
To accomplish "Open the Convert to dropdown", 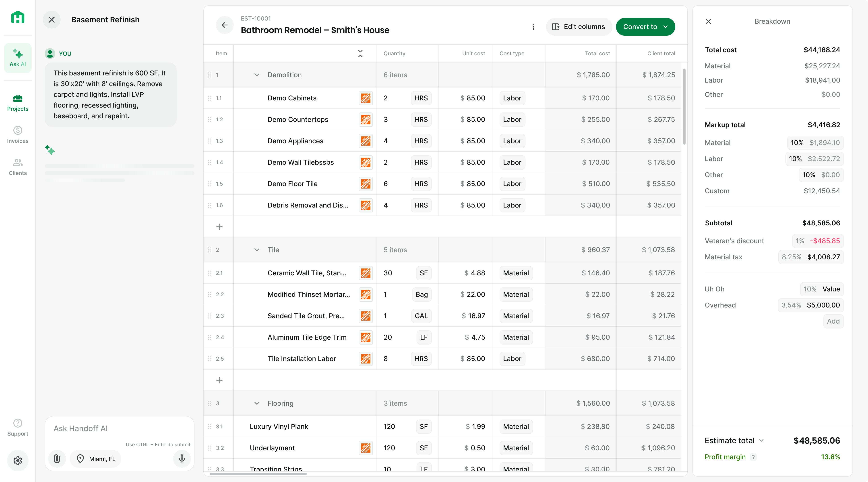I will click(x=645, y=27).
